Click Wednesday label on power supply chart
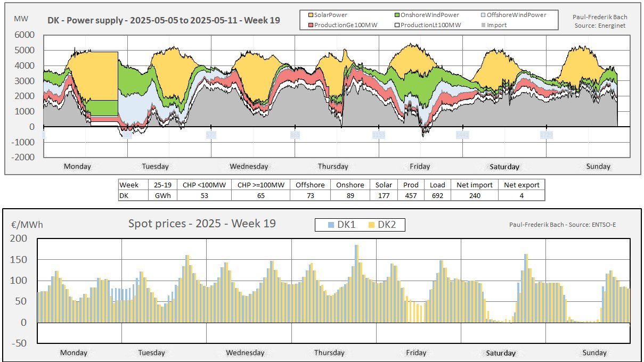Viewport: 644px width, 362px height. click(249, 166)
